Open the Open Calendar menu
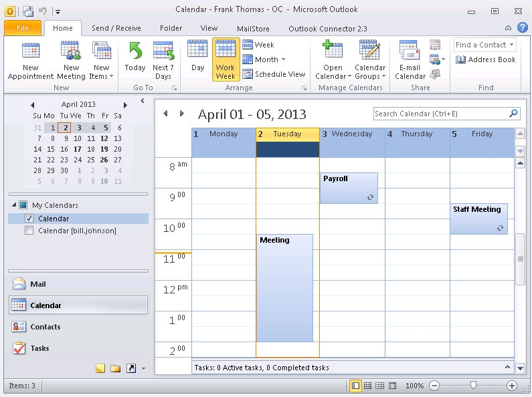The image size is (532, 397). coord(333,61)
